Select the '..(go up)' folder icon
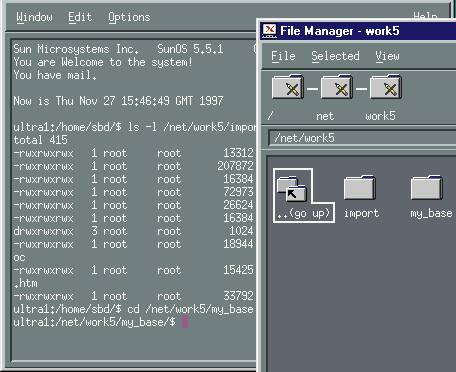This screenshot has height=372, width=456. 292,189
